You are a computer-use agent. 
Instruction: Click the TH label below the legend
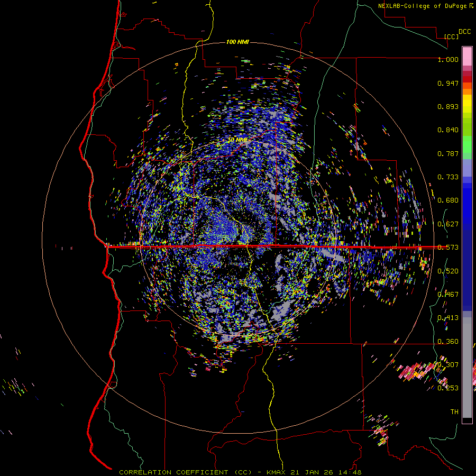(454, 412)
